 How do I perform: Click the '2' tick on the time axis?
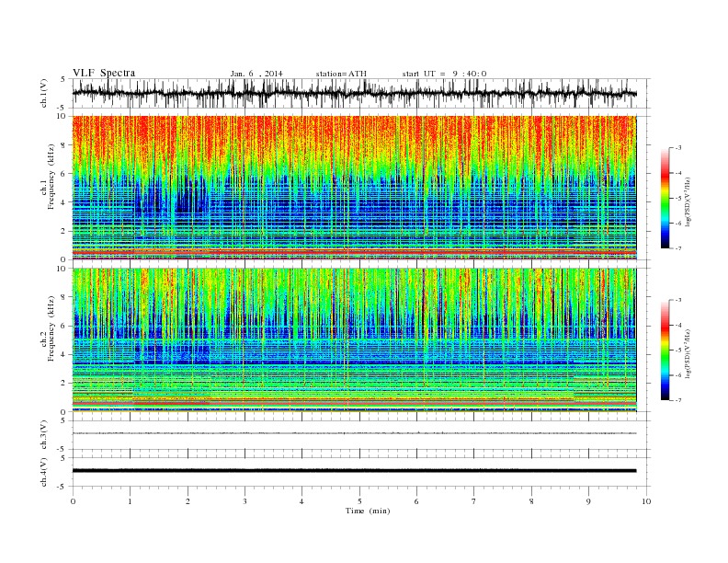coord(188,501)
